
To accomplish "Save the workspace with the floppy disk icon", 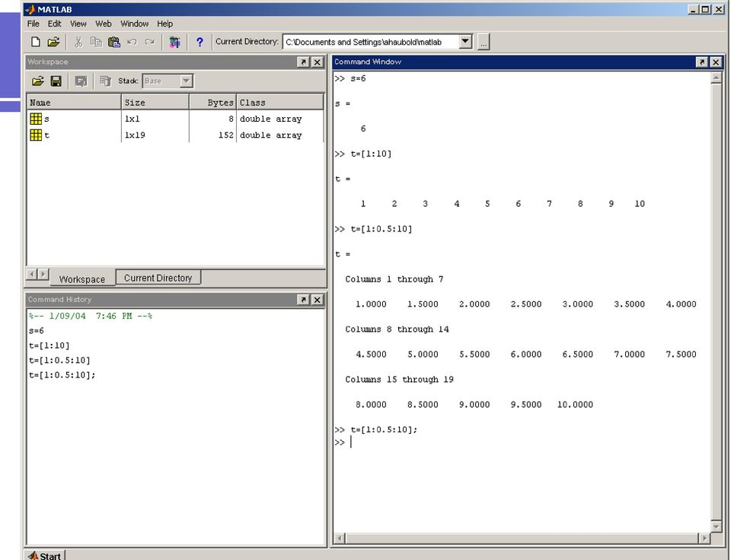I will pos(56,81).
